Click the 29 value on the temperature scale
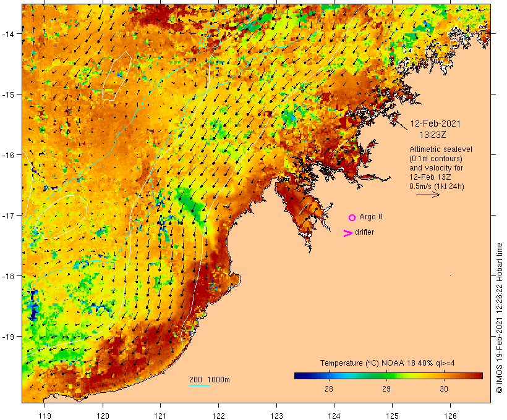 (386, 388)
